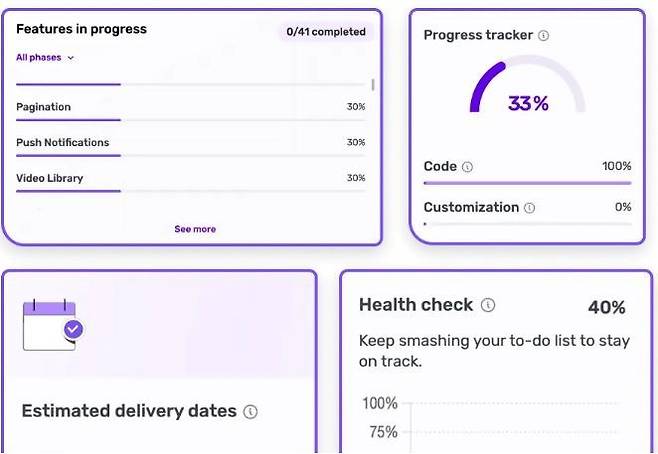Click the Pagination progress bar
The image size is (658, 454).
[190, 120]
